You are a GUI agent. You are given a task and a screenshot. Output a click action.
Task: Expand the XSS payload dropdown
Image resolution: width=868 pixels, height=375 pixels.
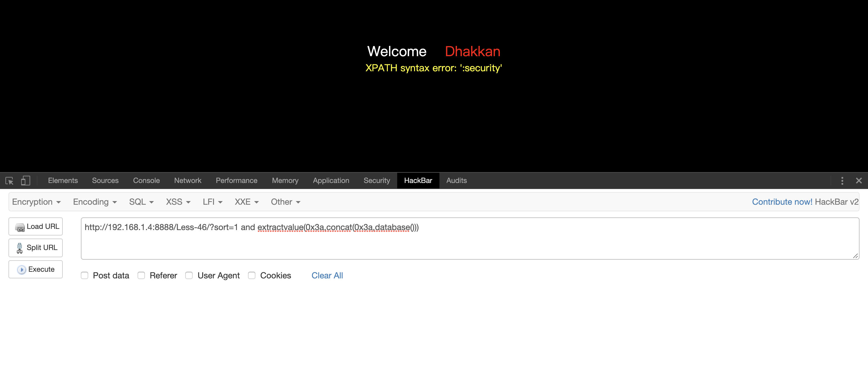[178, 202]
